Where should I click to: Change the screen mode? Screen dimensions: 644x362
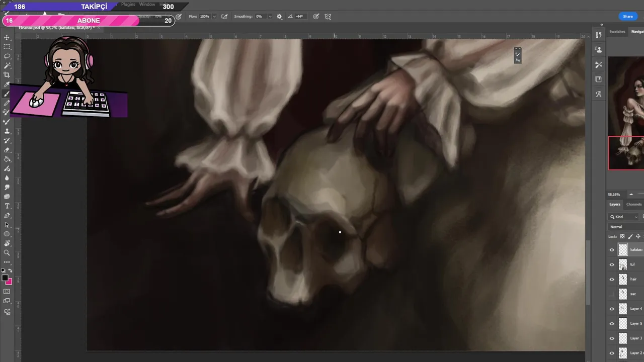point(7,301)
